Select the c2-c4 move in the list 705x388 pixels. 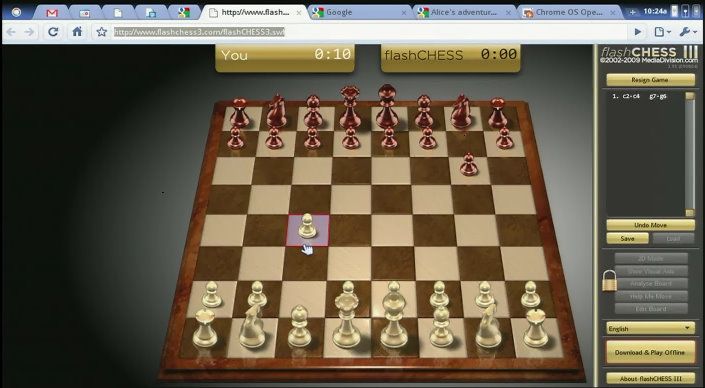(630, 96)
